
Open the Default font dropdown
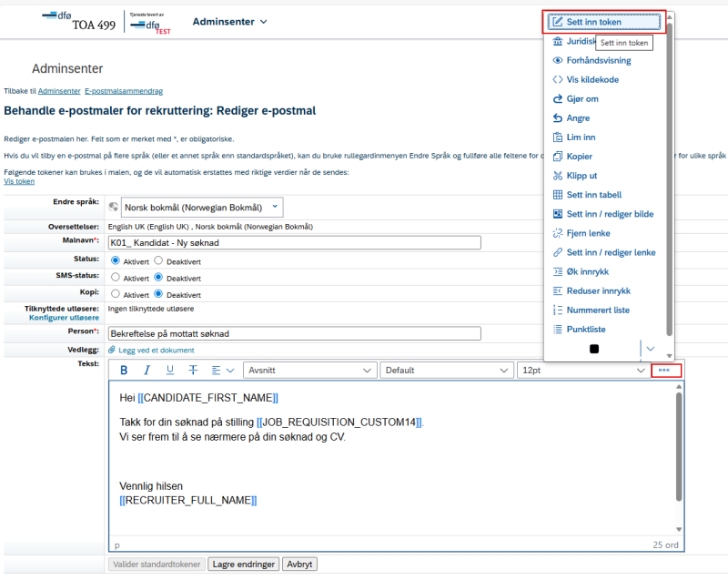pyautogui.click(x=447, y=370)
